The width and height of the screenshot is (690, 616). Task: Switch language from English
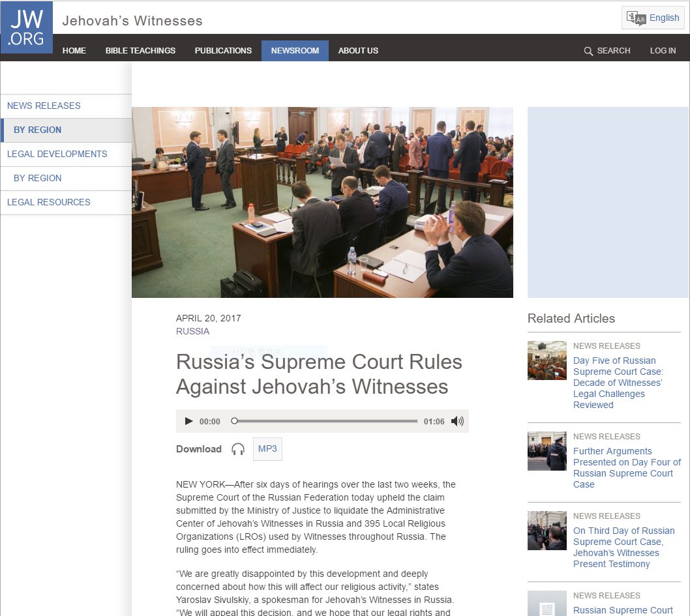[x=664, y=18]
